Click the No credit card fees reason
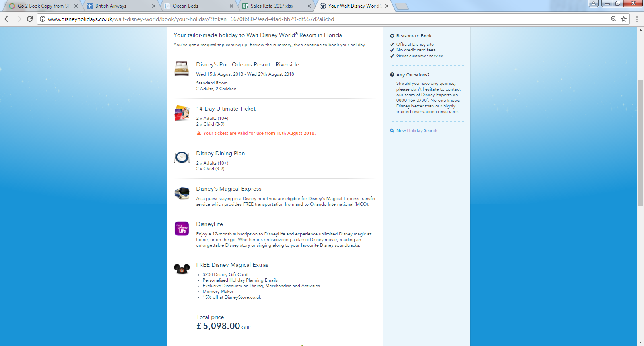 [x=416, y=50]
